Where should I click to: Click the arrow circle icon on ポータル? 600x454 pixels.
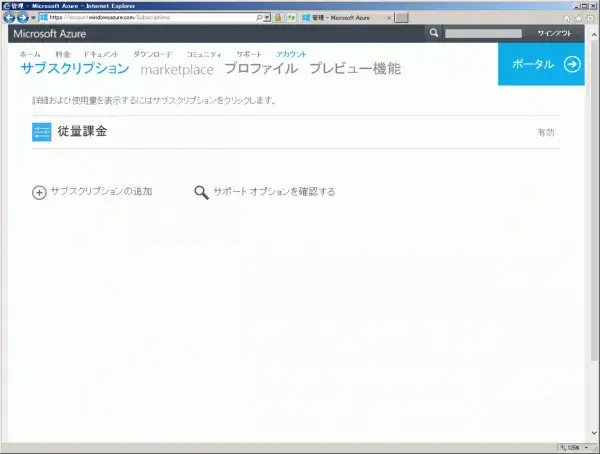tap(572, 64)
